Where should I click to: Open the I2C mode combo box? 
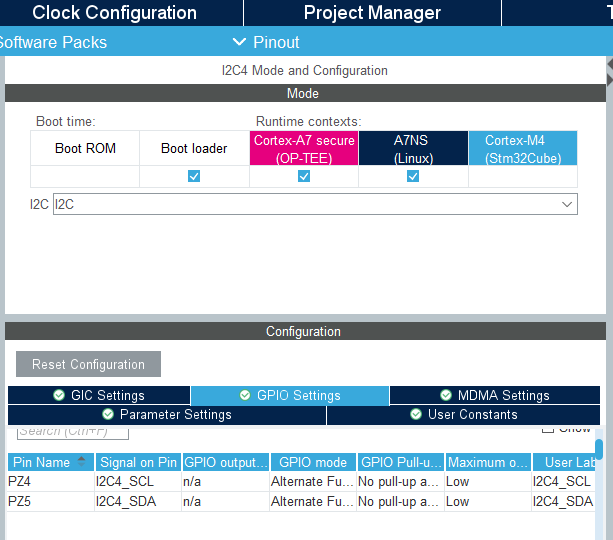click(315, 204)
